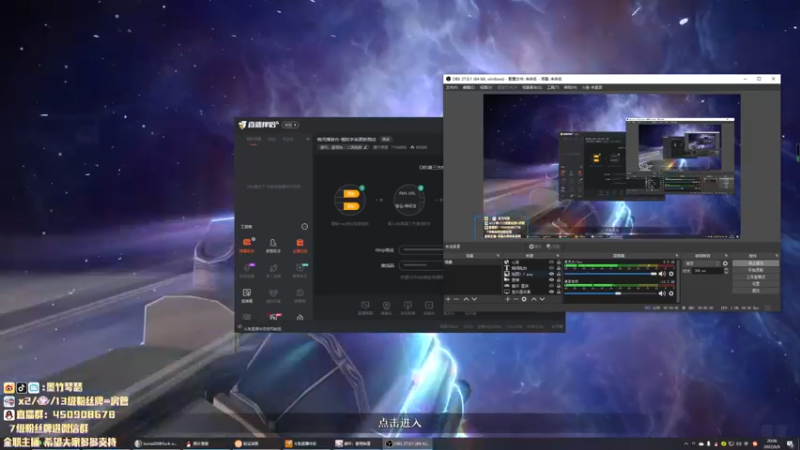Lock the display capture source in Sources list

[x=559, y=291]
